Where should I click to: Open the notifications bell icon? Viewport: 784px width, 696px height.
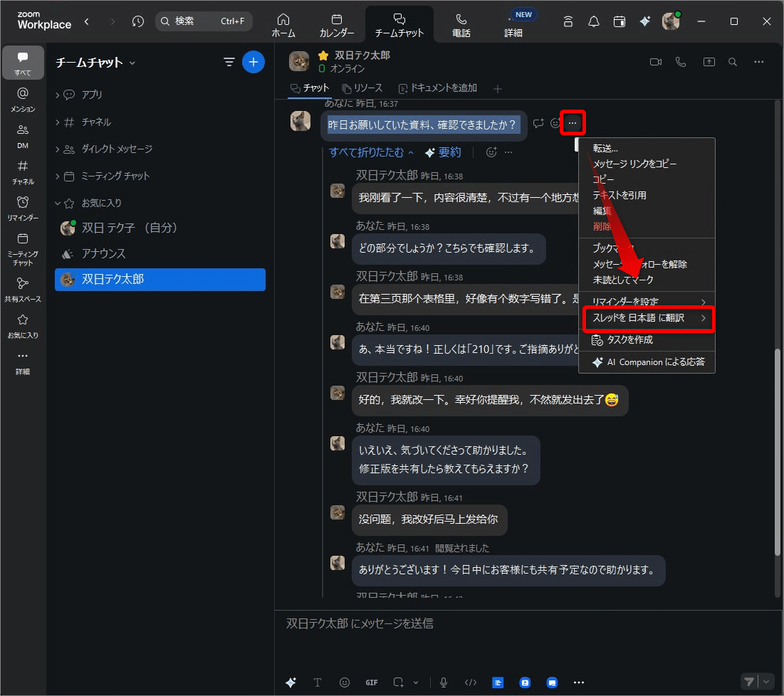(593, 21)
